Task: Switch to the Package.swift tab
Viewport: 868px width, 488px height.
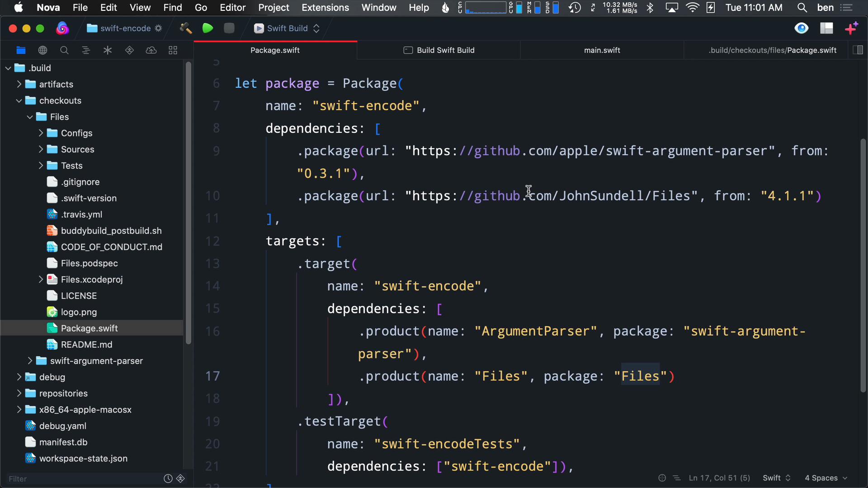Action: 275,50
